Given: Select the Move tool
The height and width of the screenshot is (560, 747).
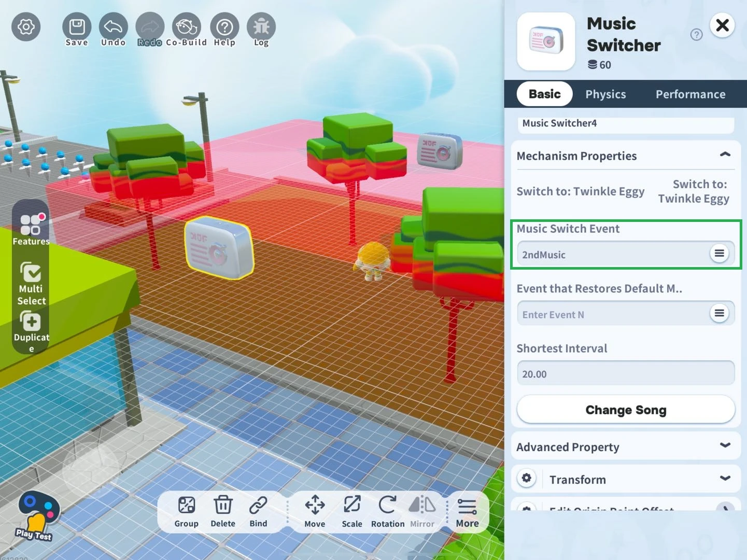Looking at the screenshot, I should (x=315, y=512).
